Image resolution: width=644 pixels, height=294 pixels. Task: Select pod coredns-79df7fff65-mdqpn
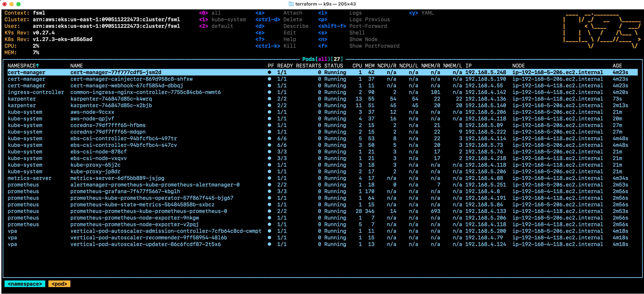click(x=323, y=132)
